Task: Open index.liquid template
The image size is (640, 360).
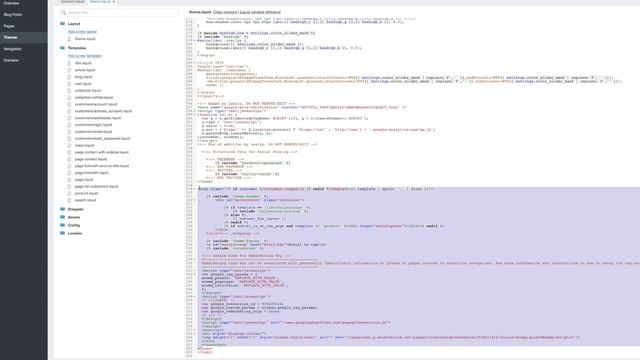Action: (84, 146)
